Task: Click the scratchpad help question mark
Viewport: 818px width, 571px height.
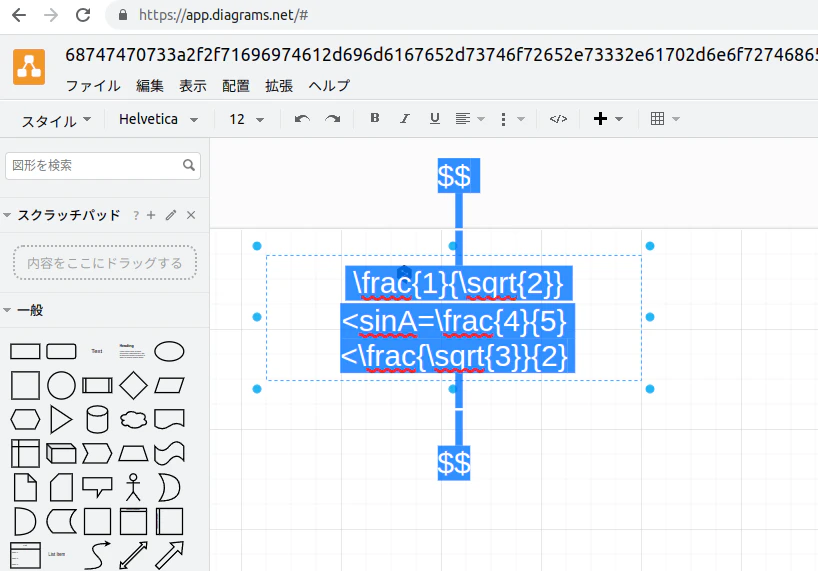Action: coord(136,215)
